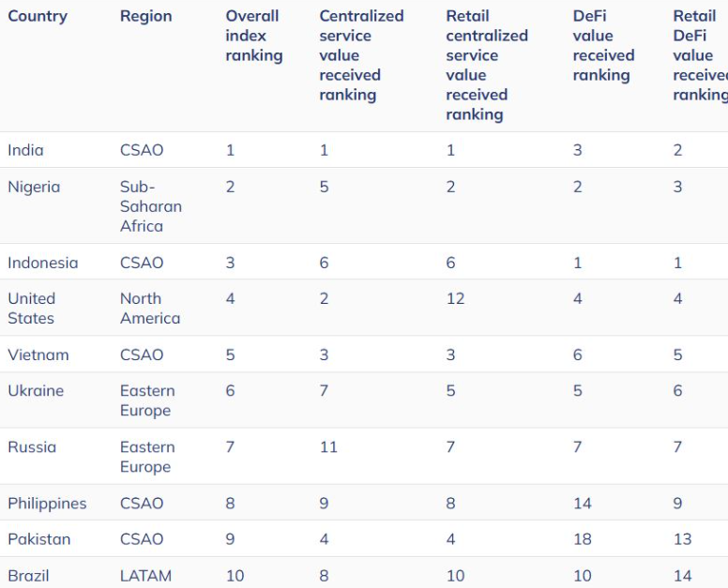
Task: Click the Ukraine country cell
Action: [x=36, y=391]
